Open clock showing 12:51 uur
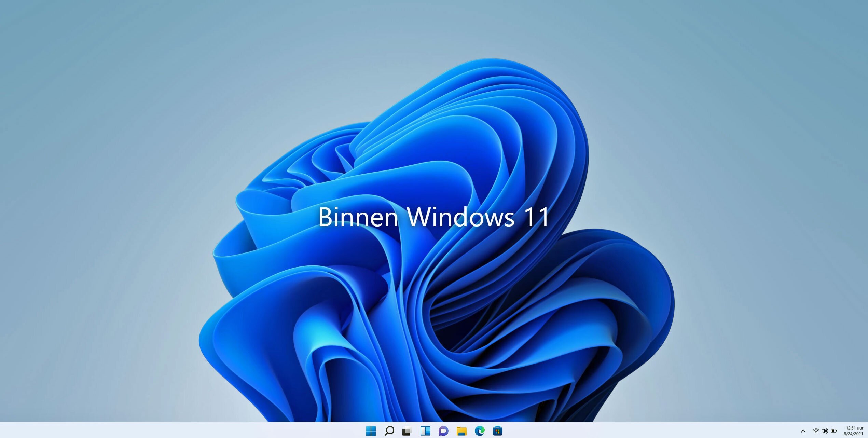The image size is (868, 438). 854,428
